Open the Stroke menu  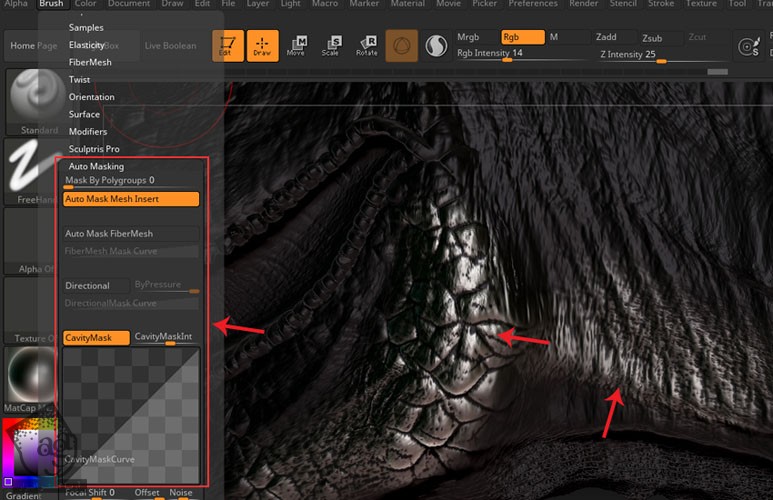point(660,4)
